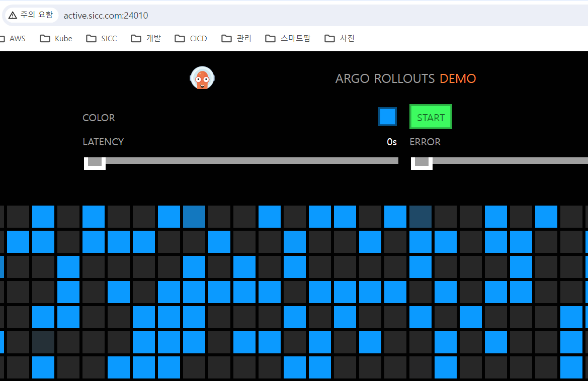
Task: Open the Kube bookmark folder
Action: (56, 39)
